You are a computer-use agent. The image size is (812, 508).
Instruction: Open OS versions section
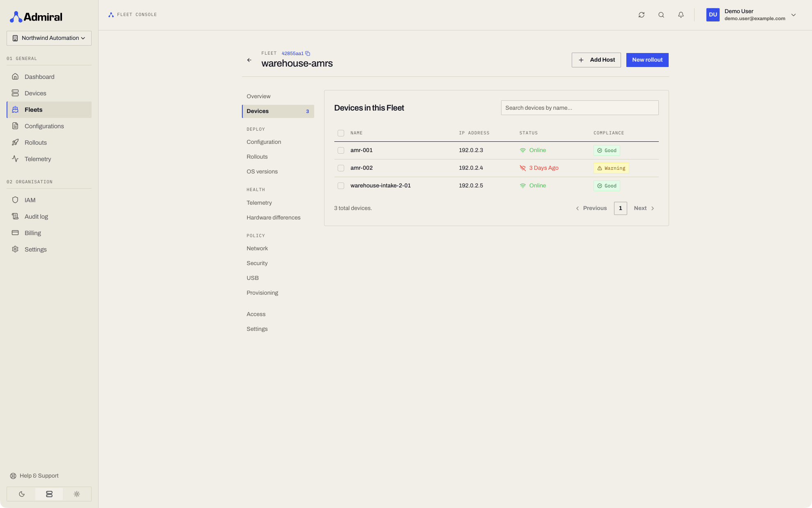point(278,172)
